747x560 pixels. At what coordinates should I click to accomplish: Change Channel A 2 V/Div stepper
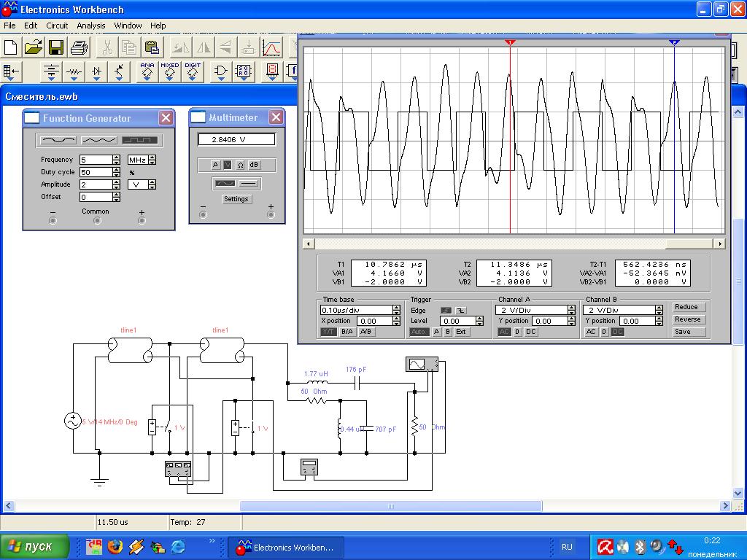click(572, 310)
